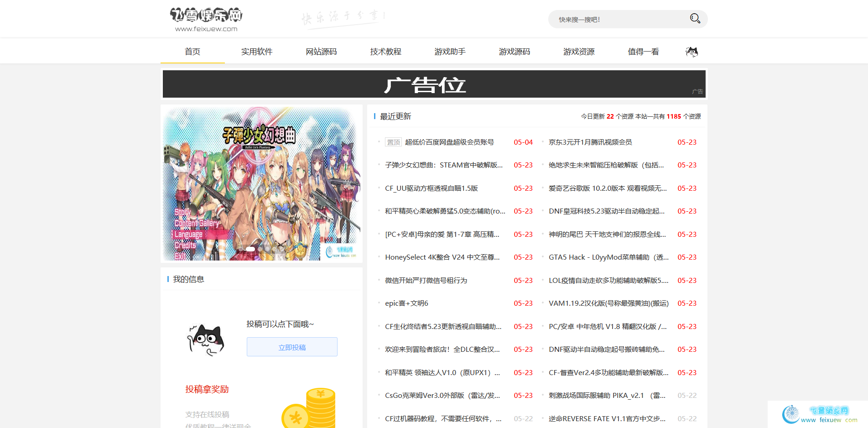Open GTA5 Hack - L0yyMod菜单辅助 post
Viewport: 868px width, 428px height.
click(x=608, y=257)
